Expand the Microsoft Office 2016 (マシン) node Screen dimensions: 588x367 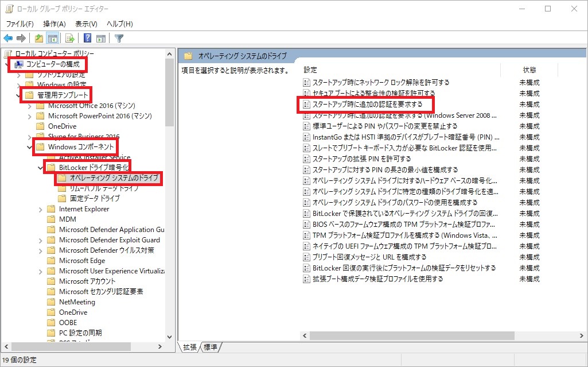tap(29, 106)
